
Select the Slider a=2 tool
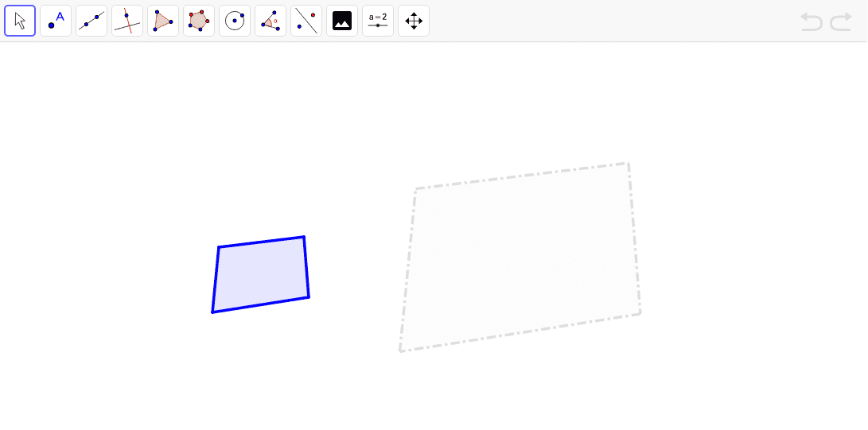pos(378,21)
